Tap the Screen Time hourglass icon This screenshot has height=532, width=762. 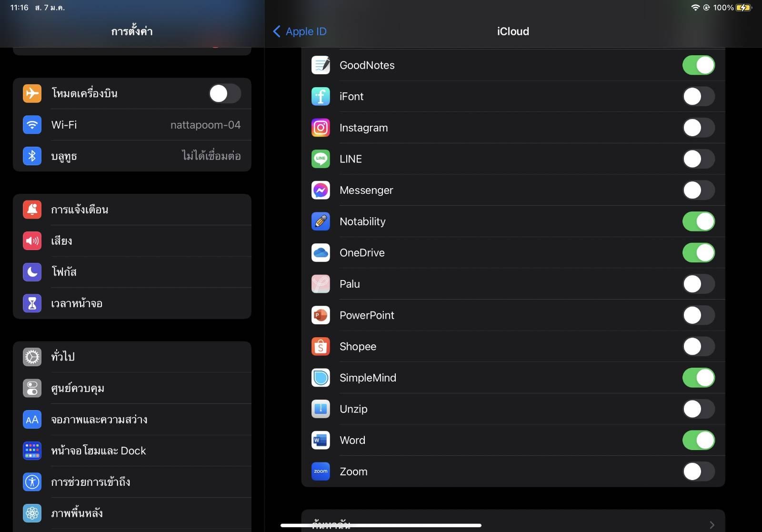[32, 303]
